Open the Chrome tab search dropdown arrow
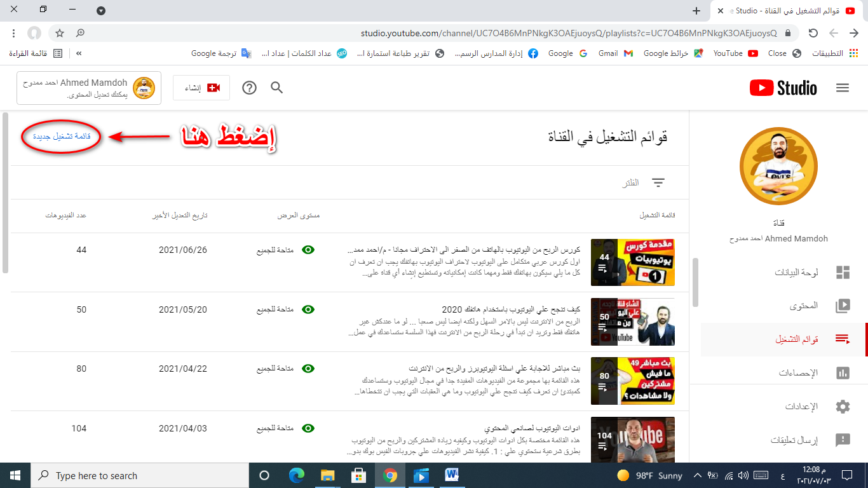 101,11
